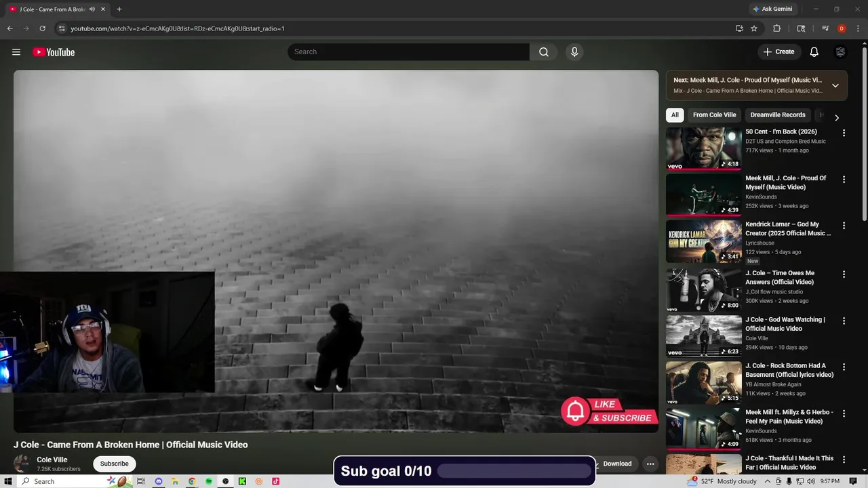Open the Chrome three-dot menu

[x=857, y=28]
